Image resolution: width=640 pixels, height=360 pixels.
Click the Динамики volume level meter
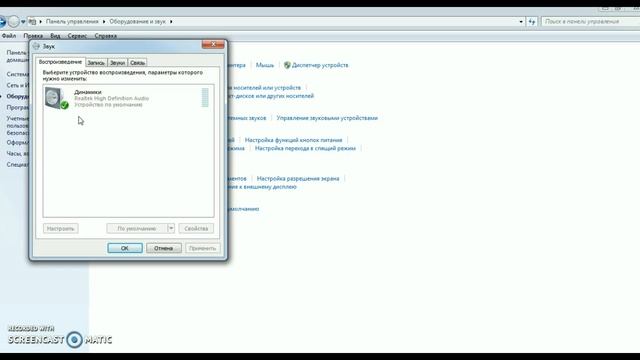tap(205, 98)
